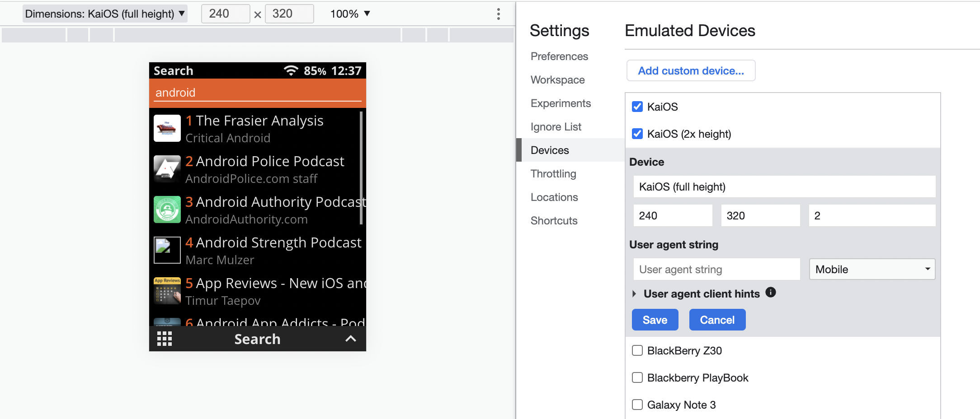Screen dimensions: 980x419
Task: Click "Critical Android" author text
Action: [x=228, y=138]
